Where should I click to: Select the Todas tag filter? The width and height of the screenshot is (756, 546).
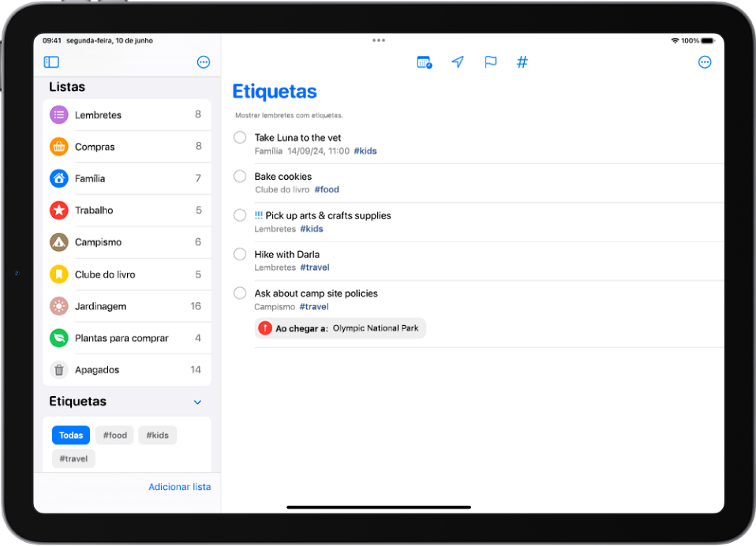(71, 436)
